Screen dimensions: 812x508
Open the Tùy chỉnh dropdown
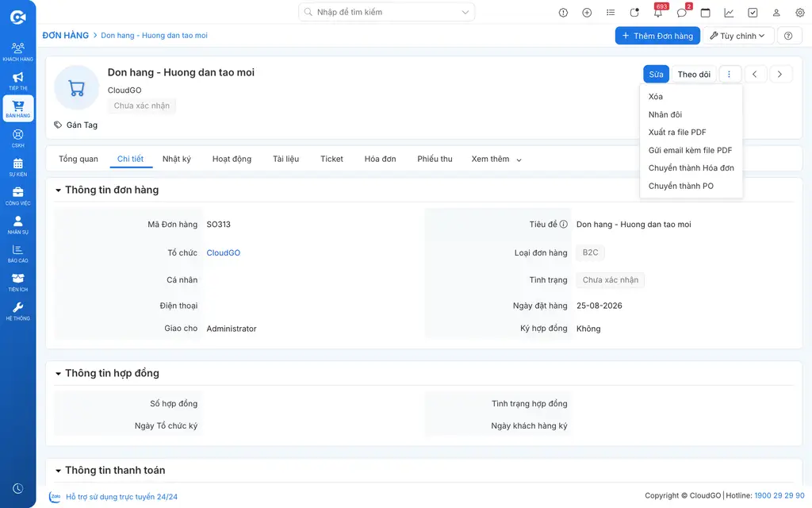tap(738, 36)
